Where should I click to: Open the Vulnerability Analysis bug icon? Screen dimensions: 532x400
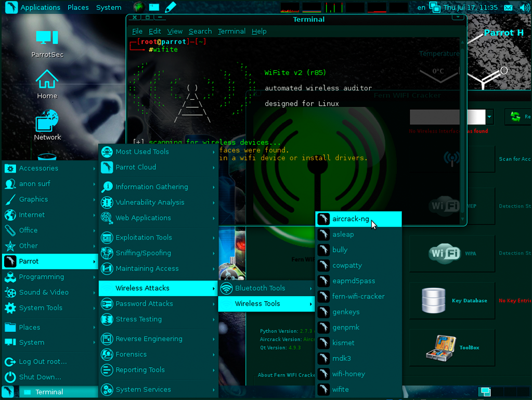[107, 202]
